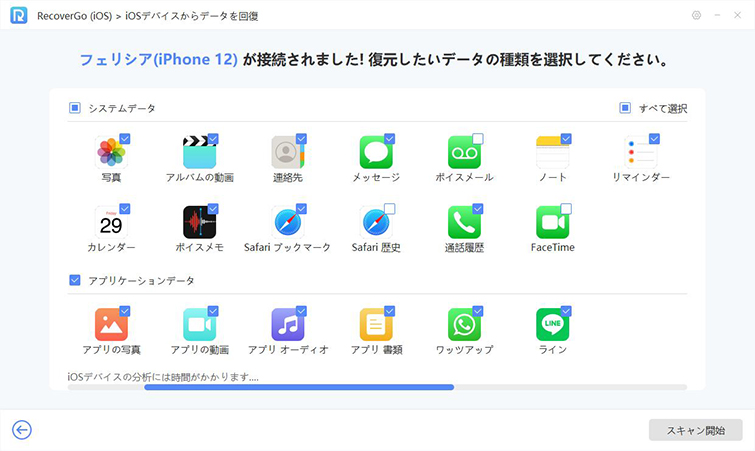Click the Safari ブックマーク label text

point(287,247)
